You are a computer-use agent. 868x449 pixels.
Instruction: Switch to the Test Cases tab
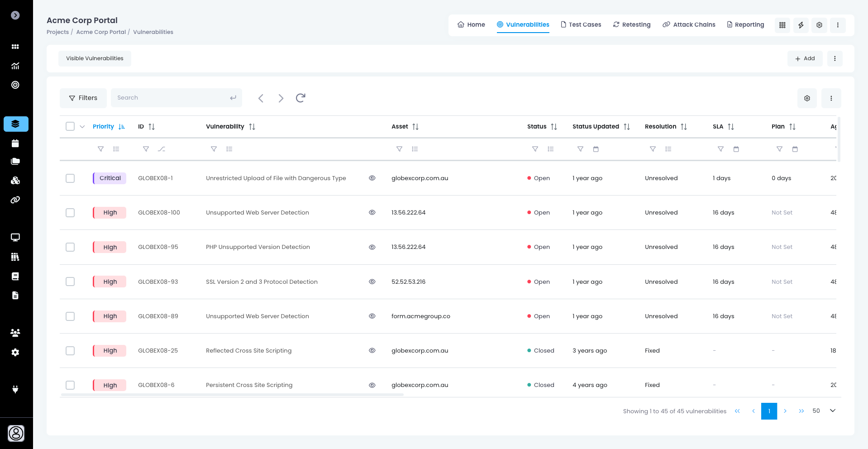coord(581,24)
